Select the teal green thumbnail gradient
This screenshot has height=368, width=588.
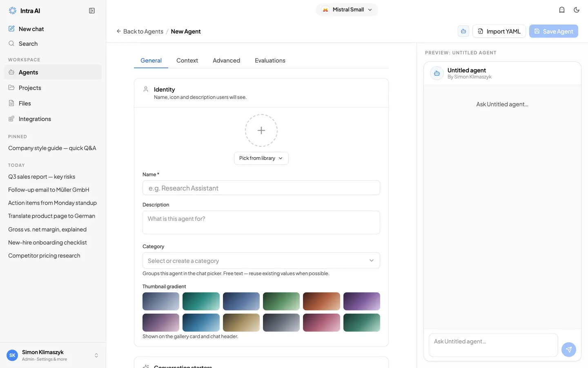tap(201, 301)
